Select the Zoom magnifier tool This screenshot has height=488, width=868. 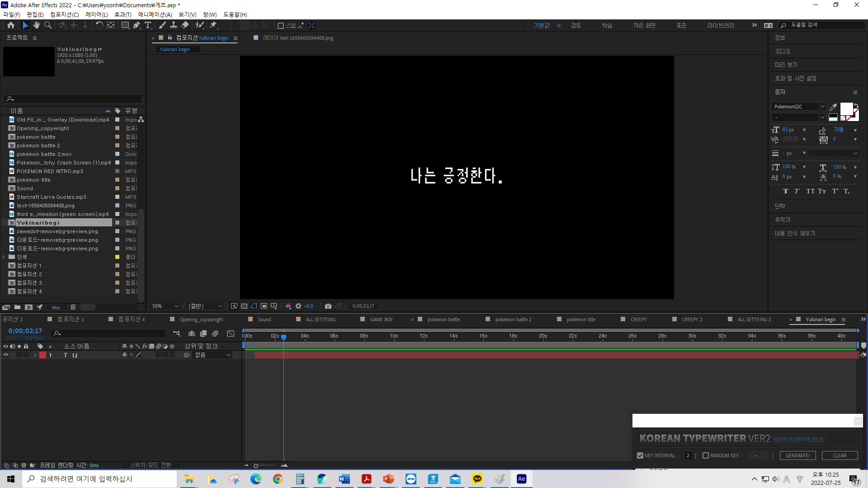[x=47, y=25]
